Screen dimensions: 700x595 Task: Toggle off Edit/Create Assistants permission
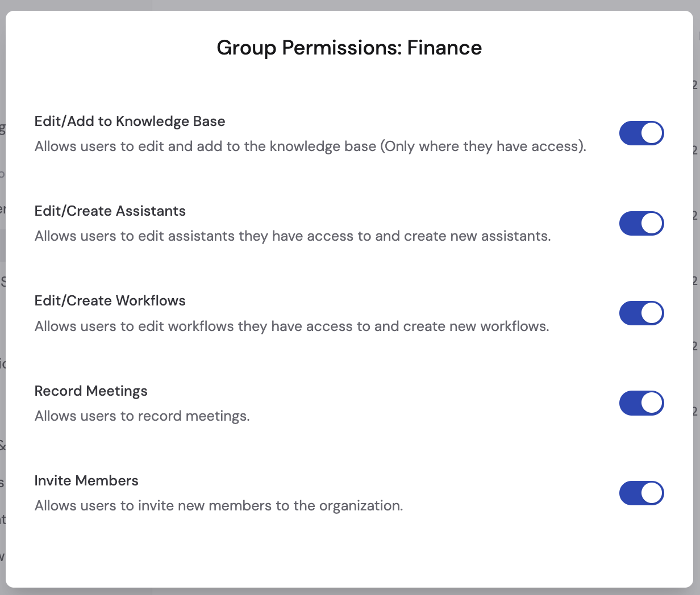coord(641,223)
